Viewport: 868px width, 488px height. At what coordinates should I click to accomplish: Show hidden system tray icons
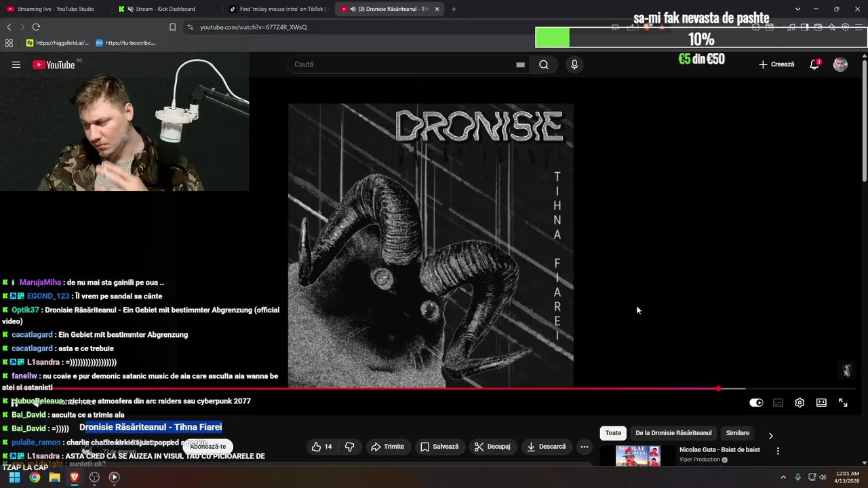[783, 477]
